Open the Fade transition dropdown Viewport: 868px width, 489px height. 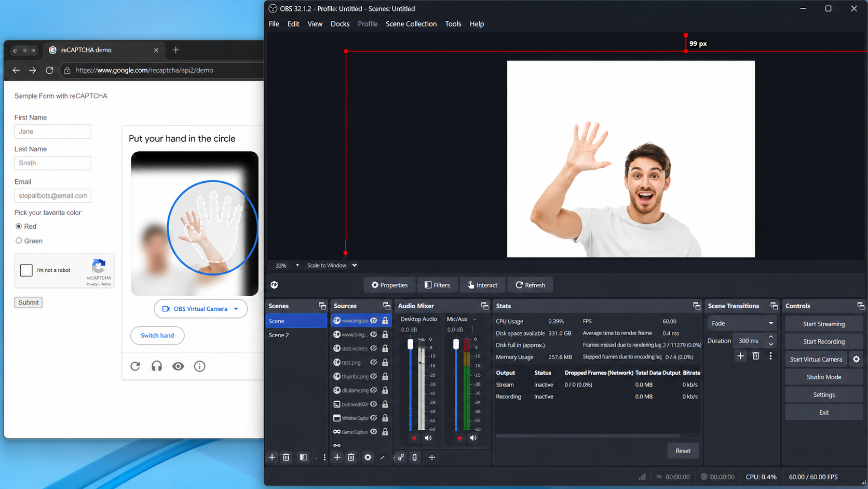741,323
